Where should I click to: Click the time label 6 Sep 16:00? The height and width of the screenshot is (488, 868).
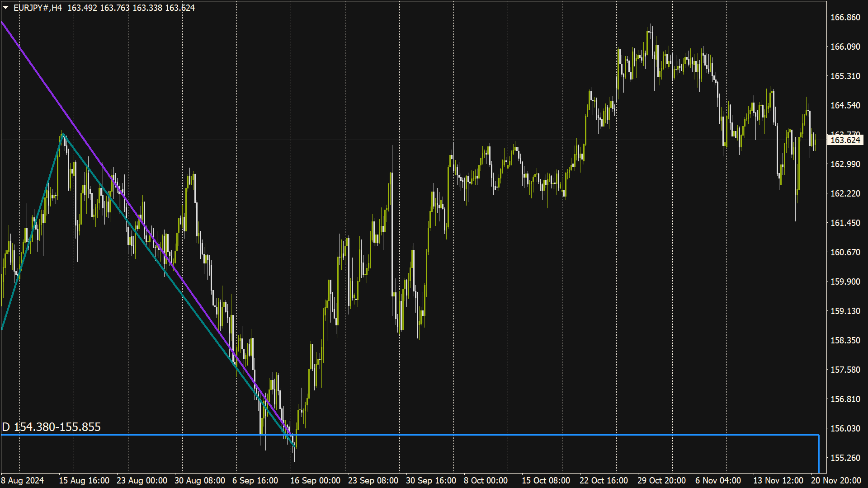255,480
